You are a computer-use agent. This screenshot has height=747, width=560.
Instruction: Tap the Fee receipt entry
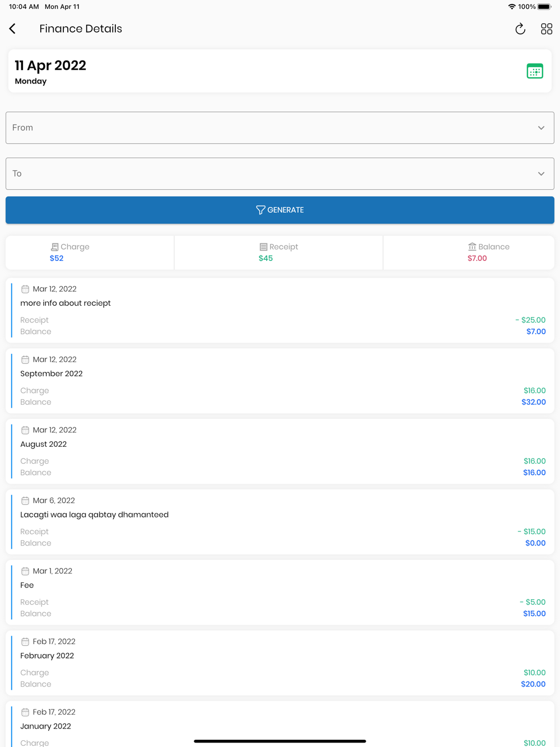(x=280, y=592)
